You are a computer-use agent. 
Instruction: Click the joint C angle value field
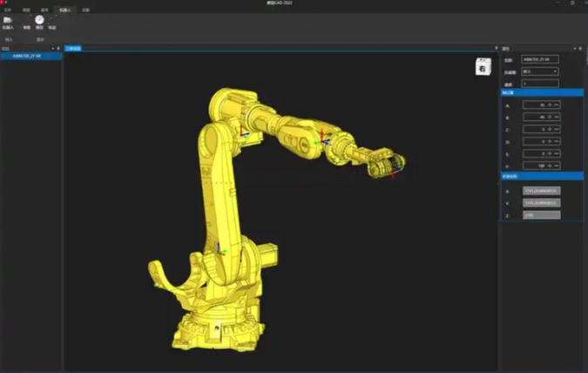coord(534,129)
